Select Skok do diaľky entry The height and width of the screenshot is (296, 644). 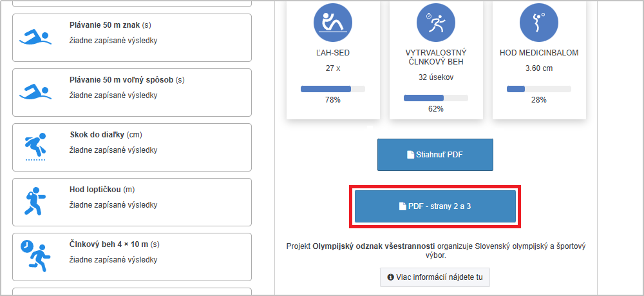tap(132, 147)
